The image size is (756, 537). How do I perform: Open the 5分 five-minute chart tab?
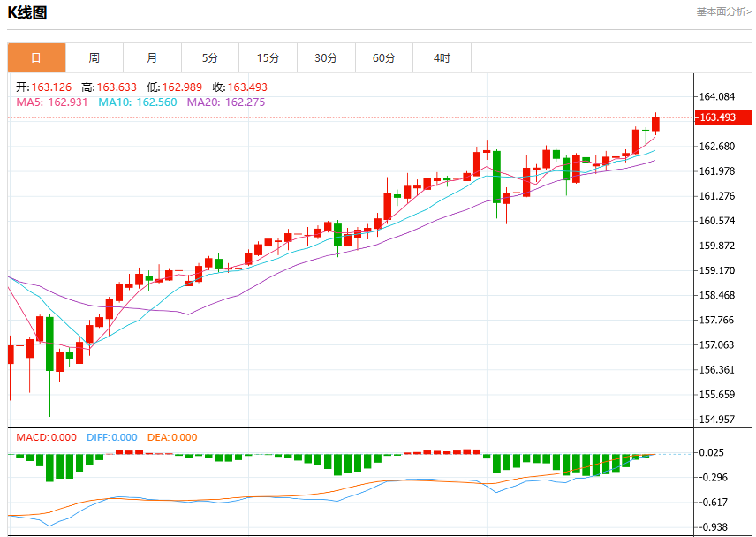coord(210,57)
